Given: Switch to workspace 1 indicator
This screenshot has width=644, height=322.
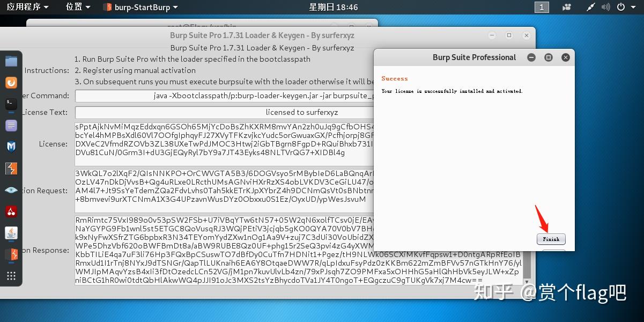Looking at the screenshot, I should click(542, 7).
